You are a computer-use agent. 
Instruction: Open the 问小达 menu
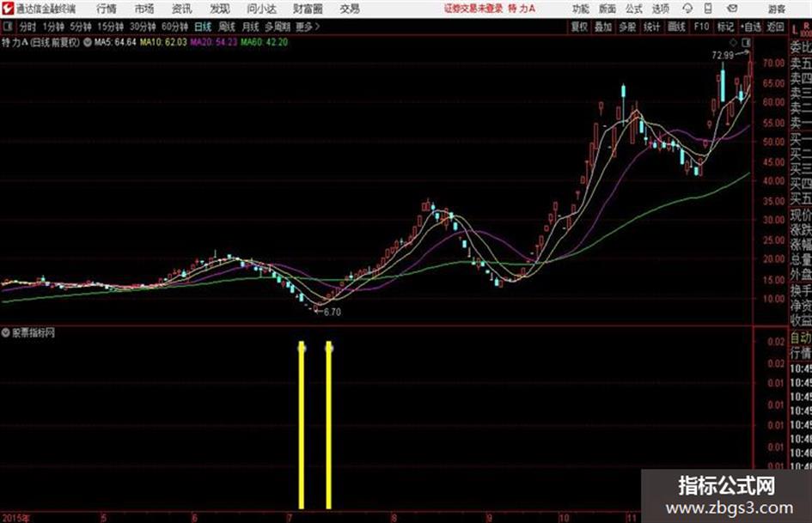click(x=261, y=9)
